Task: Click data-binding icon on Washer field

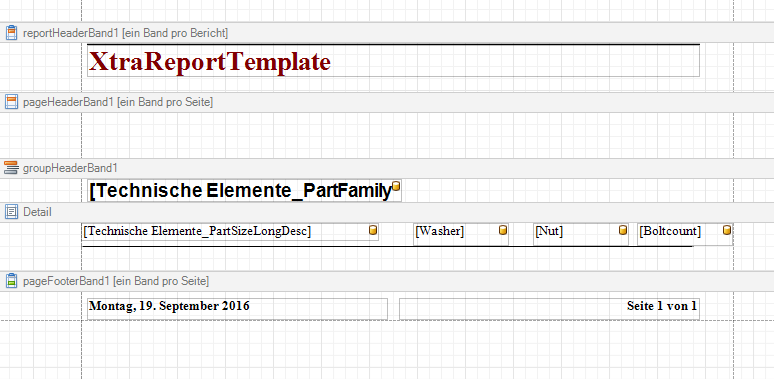Action: (x=503, y=230)
